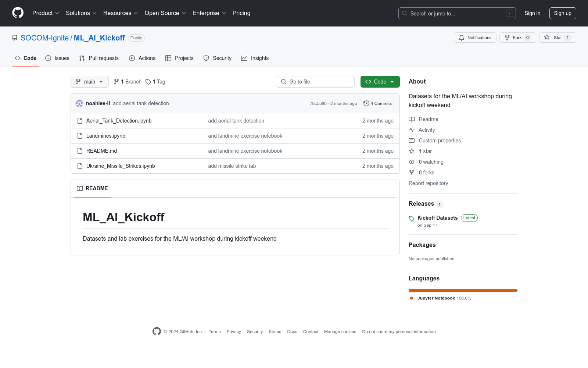Click the Go to file input
The height and width of the screenshot is (368, 588).
click(x=315, y=82)
